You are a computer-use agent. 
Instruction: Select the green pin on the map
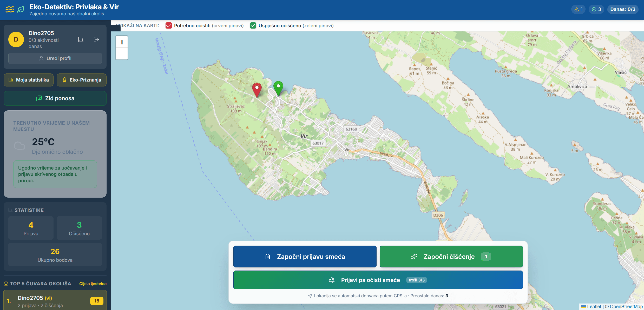[278, 88]
